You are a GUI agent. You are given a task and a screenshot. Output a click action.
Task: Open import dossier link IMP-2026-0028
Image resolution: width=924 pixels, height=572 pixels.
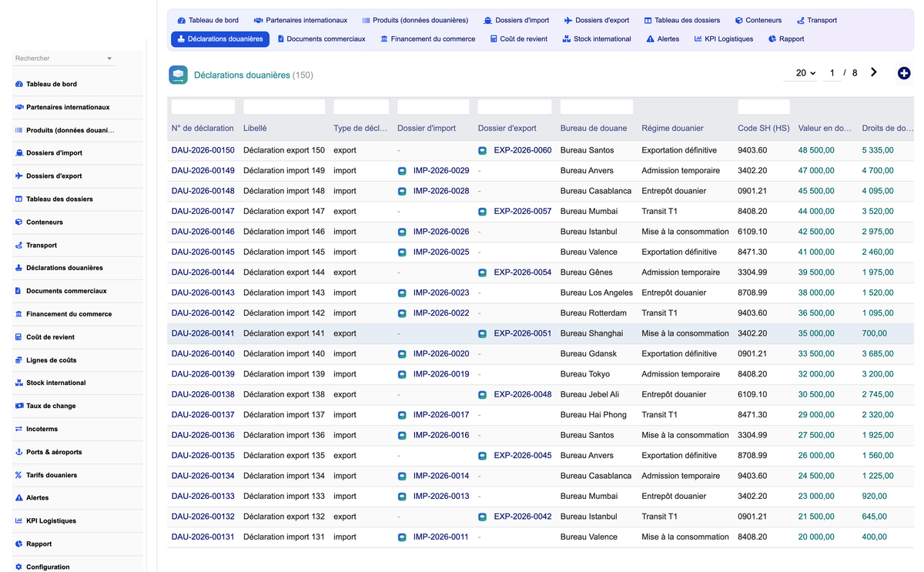(441, 192)
